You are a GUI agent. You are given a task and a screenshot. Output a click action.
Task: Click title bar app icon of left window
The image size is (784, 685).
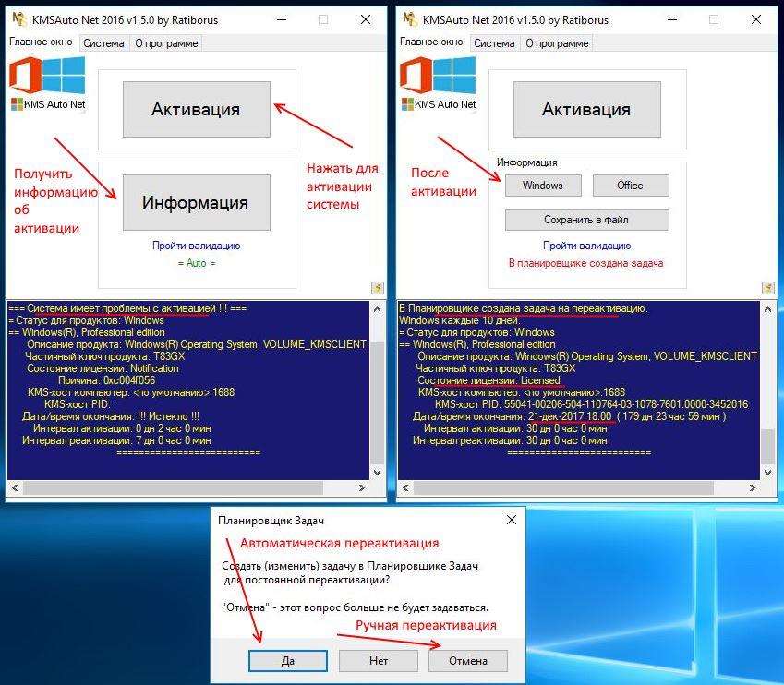point(19,19)
